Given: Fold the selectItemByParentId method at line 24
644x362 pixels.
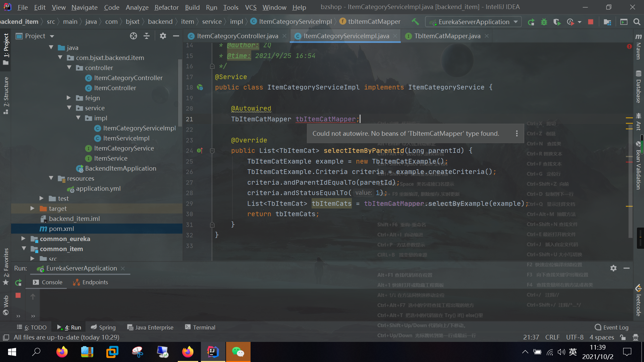Looking at the screenshot, I should [212, 151].
